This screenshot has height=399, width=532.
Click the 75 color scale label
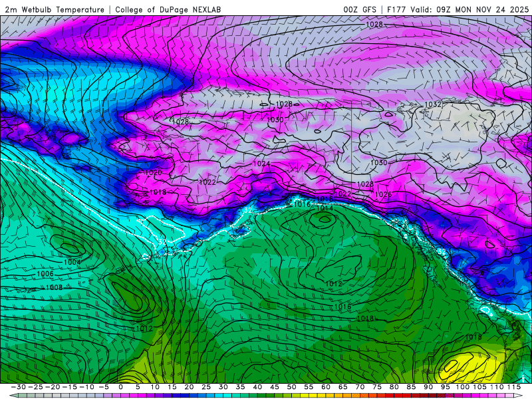point(377,387)
